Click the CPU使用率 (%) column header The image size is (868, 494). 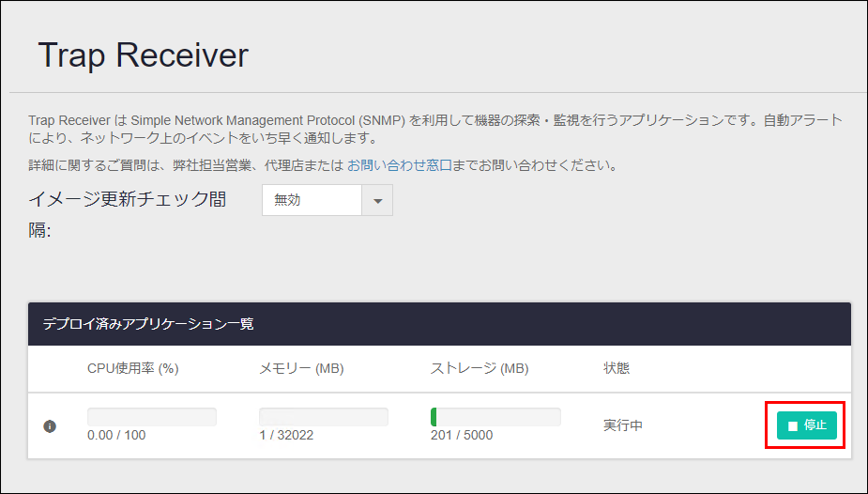pyautogui.click(x=133, y=368)
